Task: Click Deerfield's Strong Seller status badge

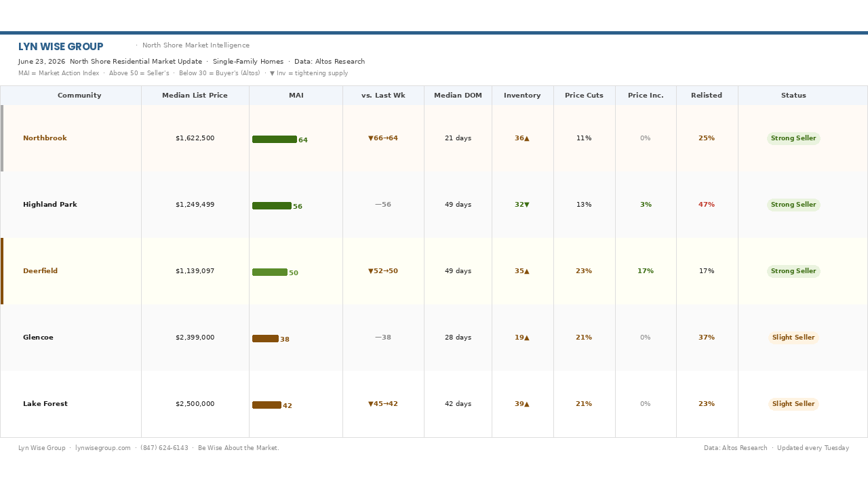Action: (x=793, y=271)
